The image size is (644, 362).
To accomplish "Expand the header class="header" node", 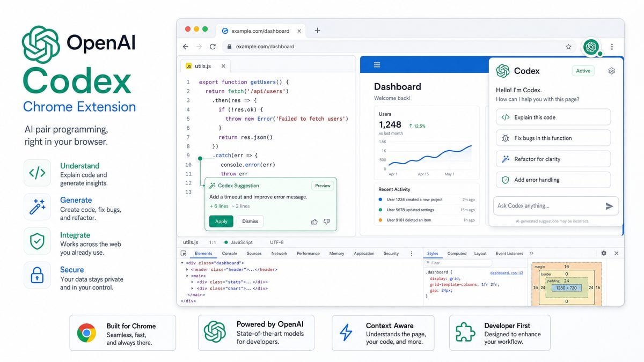I will click(187, 269).
